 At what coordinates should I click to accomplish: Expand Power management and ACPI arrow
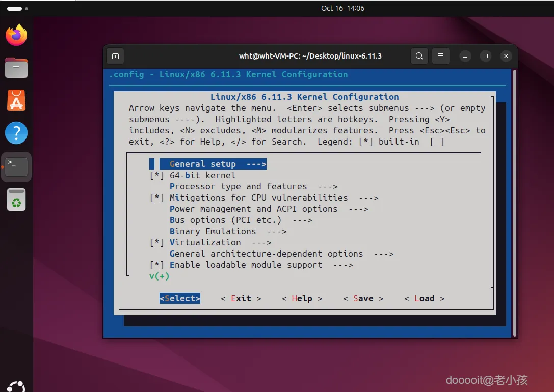tap(358, 209)
